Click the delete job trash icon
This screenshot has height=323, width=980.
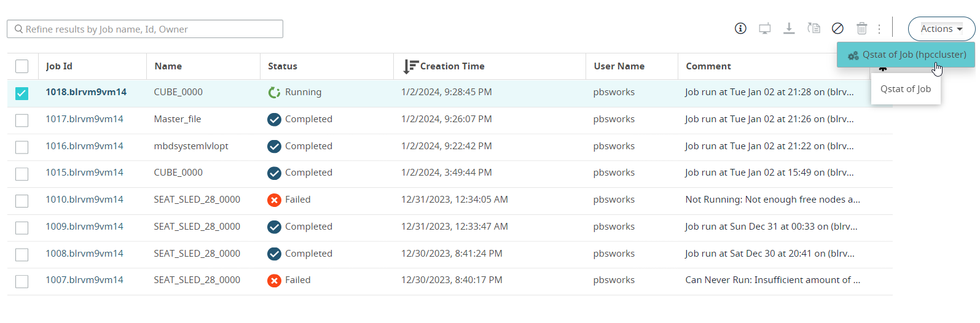click(x=862, y=28)
